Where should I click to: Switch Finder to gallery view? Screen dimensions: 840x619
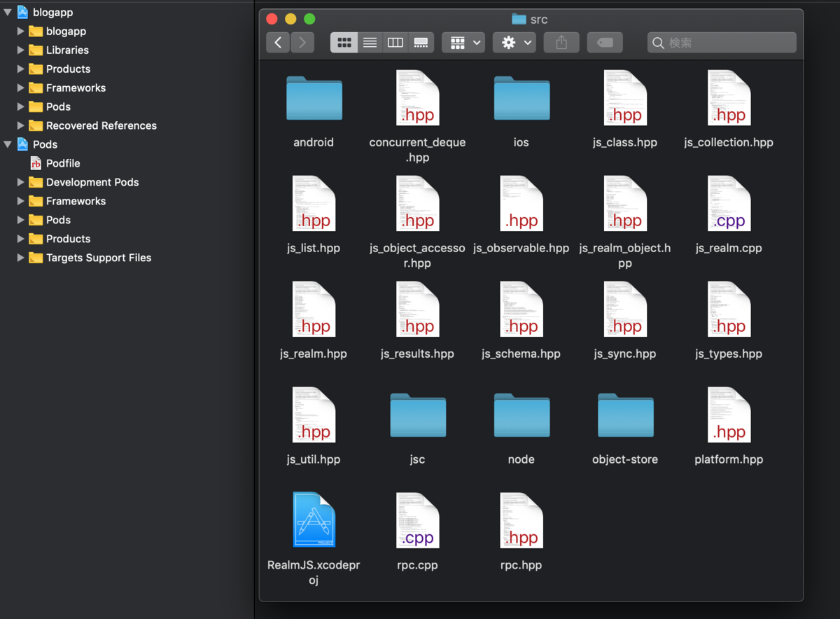coord(421,43)
